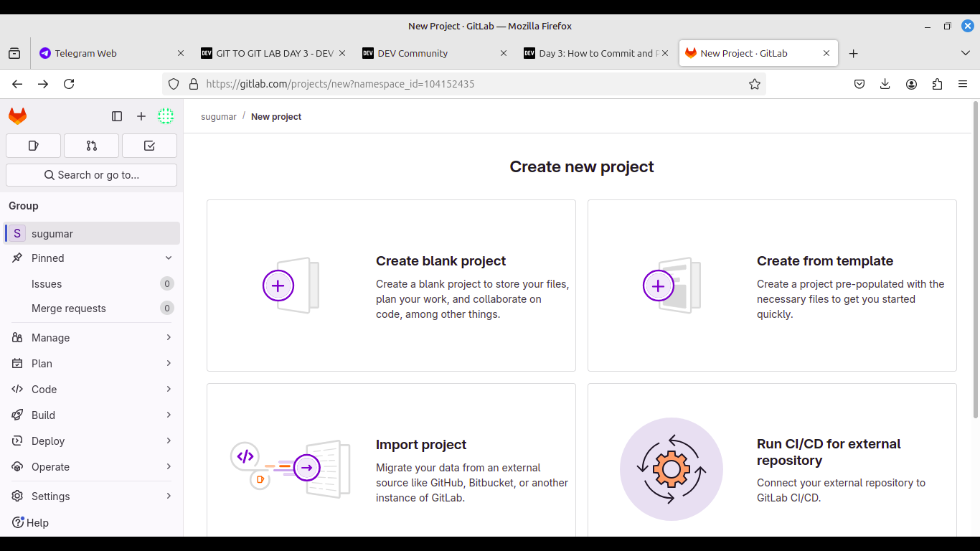Click the sugumar breadcrumb link
The height and width of the screenshot is (551, 980).
pos(218,117)
